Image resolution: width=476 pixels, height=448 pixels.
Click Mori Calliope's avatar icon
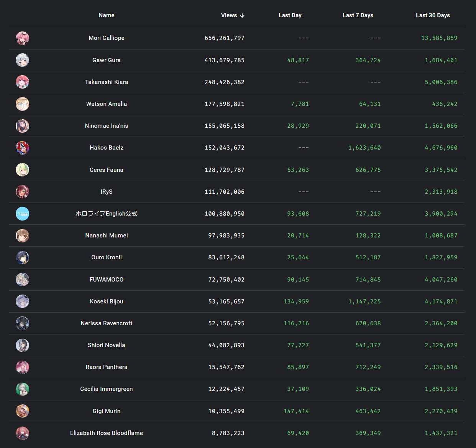tap(22, 38)
